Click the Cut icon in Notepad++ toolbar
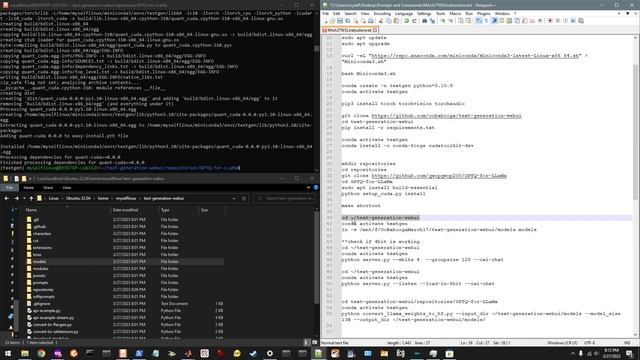Viewport: 640px width, 360px height. click(x=380, y=20)
